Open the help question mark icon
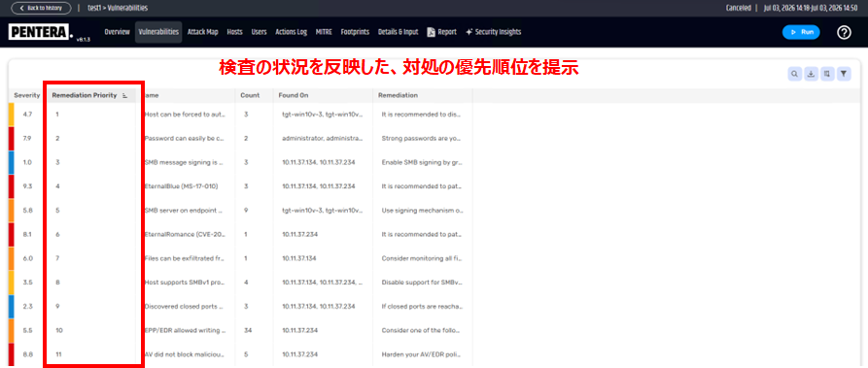Image resolution: width=868 pixels, height=368 pixels. (844, 33)
